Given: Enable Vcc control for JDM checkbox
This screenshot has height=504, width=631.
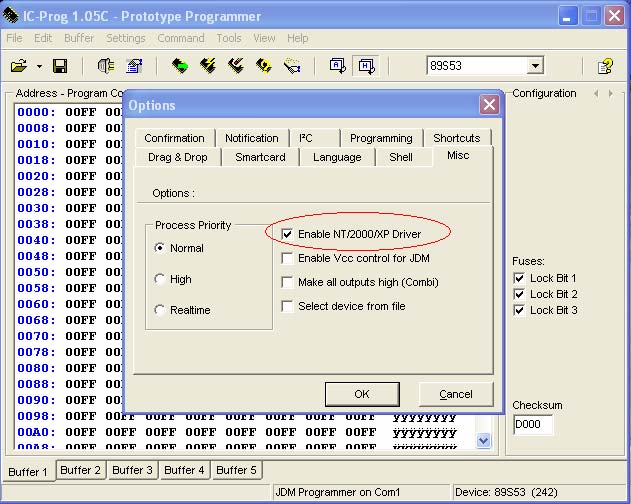Looking at the screenshot, I should click(x=287, y=258).
